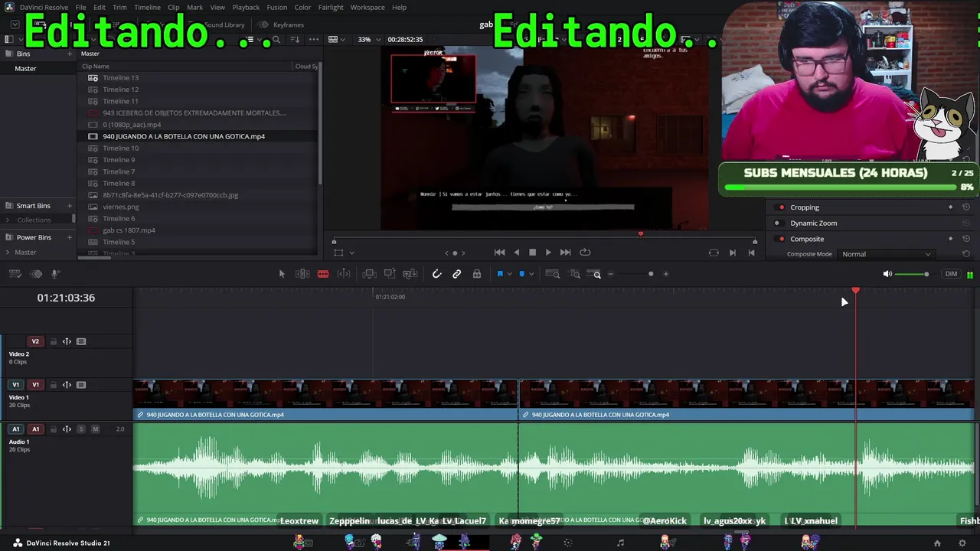Viewport: 980px width, 551px height.
Task: Open the flag color dropdown arrow
Action: pyautogui.click(x=509, y=275)
